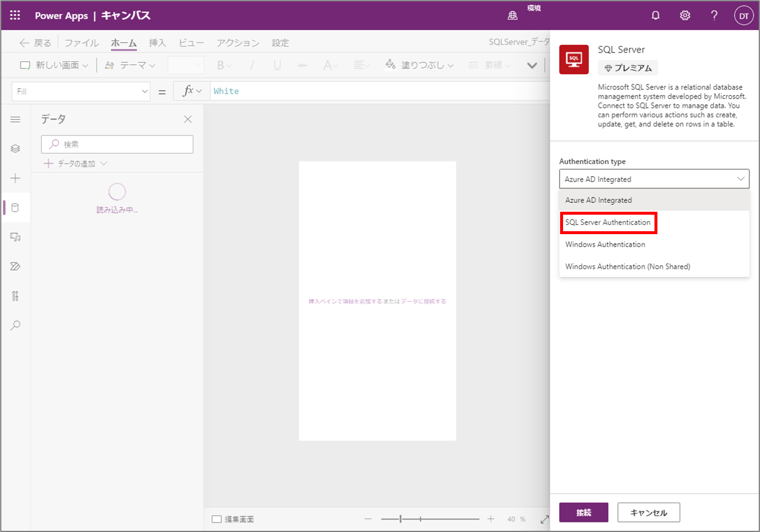
Task: Open the Search magnifier in sidebar
Action: pyautogui.click(x=16, y=326)
